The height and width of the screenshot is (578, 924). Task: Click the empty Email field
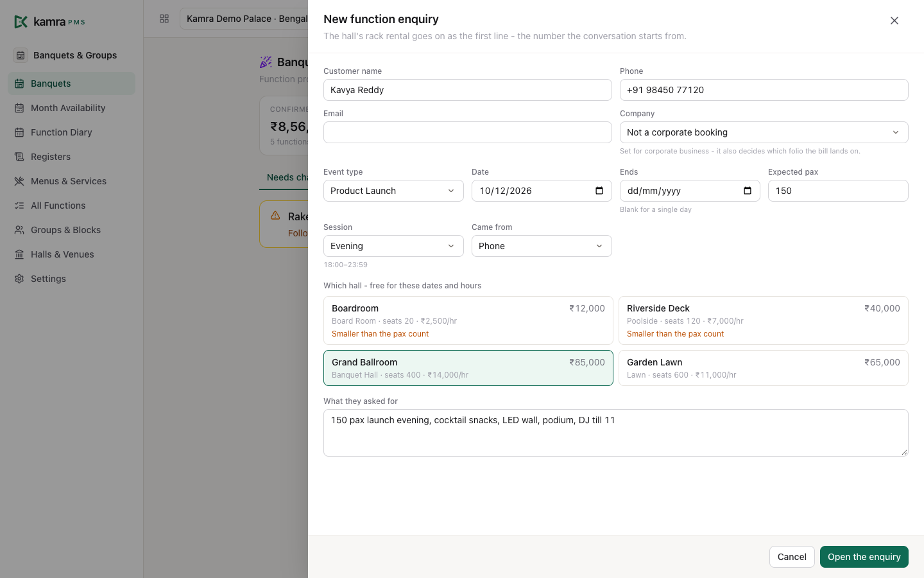point(467,132)
